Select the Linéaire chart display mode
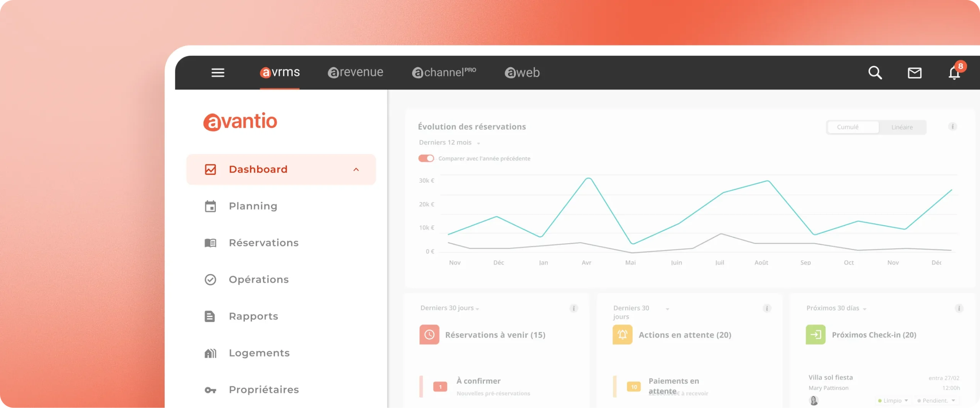The height and width of the screenshot is (408, 980). click(902, 127)
